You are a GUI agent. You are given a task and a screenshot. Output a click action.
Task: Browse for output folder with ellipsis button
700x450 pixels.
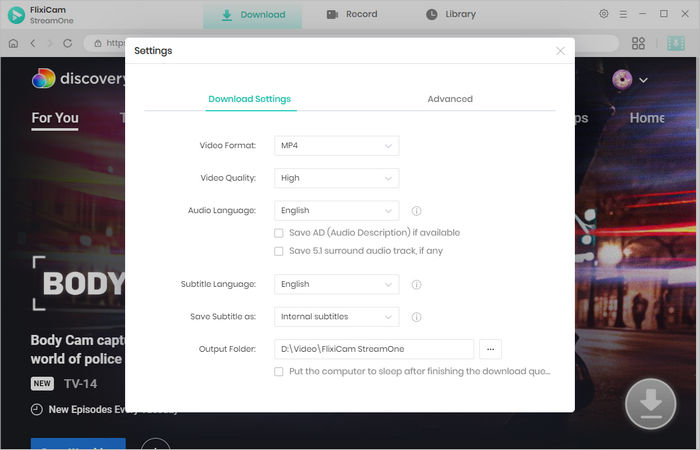tap(490, 349)
